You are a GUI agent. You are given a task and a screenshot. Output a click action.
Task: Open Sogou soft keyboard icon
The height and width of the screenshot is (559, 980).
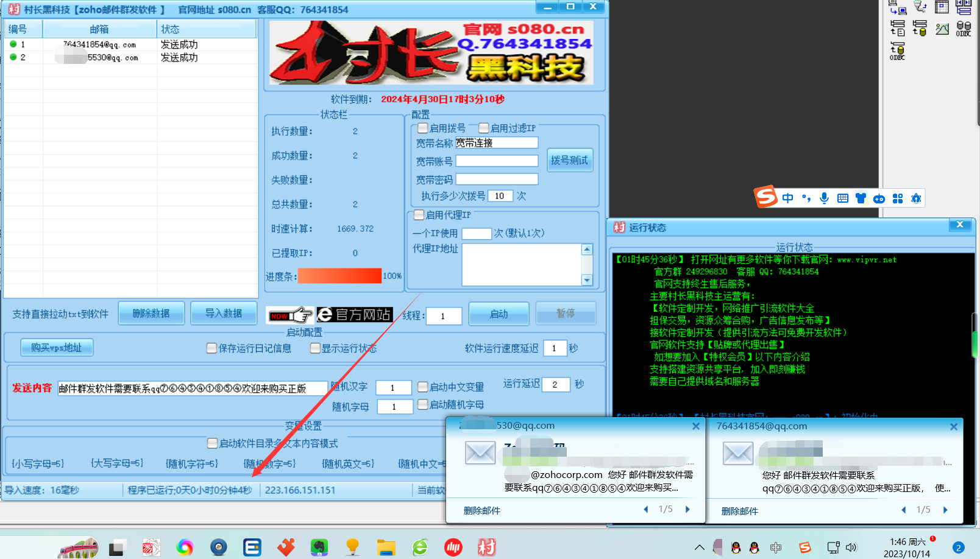843,198
